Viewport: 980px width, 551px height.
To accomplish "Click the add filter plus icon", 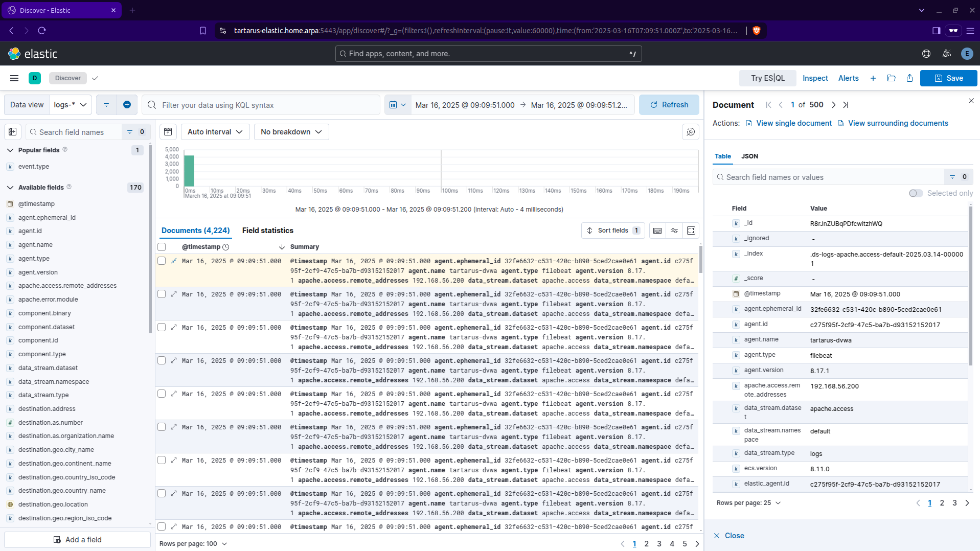I will 127,105.
